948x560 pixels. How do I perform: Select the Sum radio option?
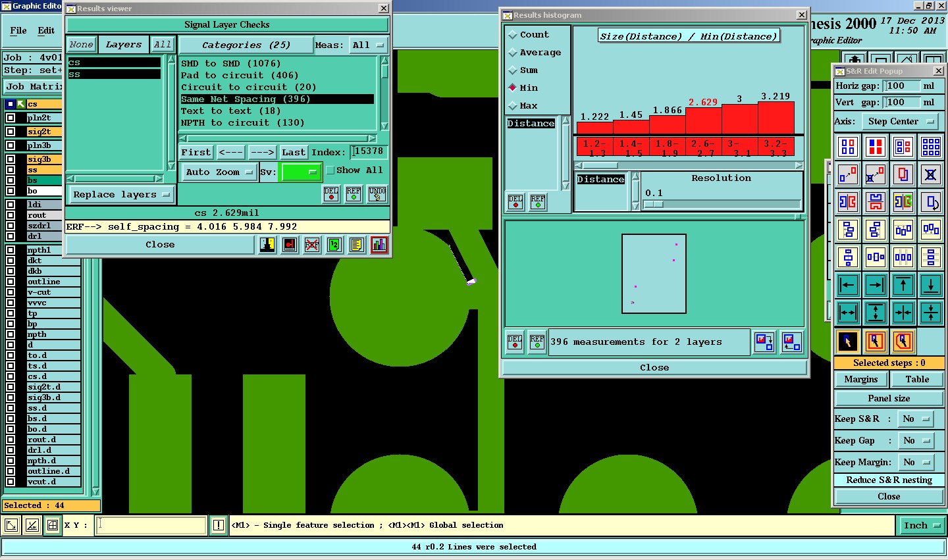(513, 70)
